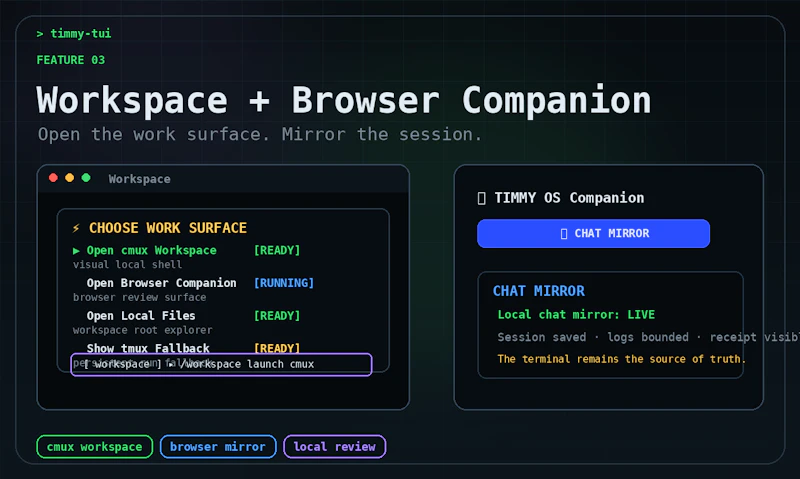
Task: Click 'The terminal remains the source of truth.' text
Action: (x=621, y=359)
